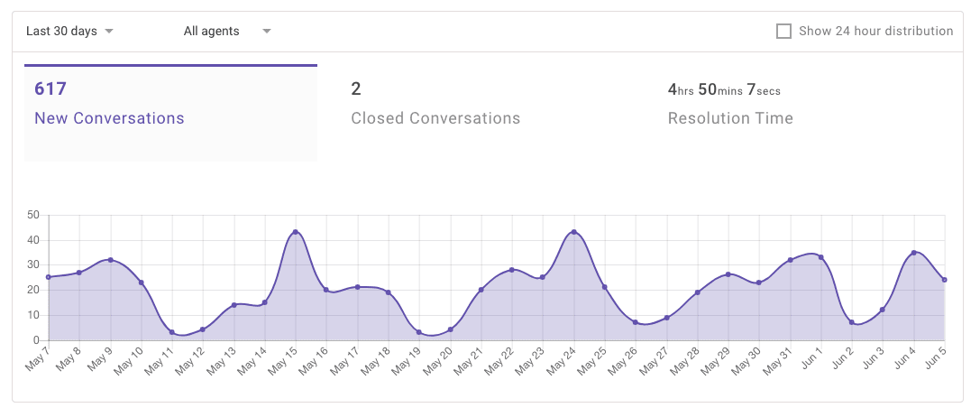Screen dimensions: 980x417
Task: Enable Show 24 hour distribution checkbox
Action: [783, 32]
